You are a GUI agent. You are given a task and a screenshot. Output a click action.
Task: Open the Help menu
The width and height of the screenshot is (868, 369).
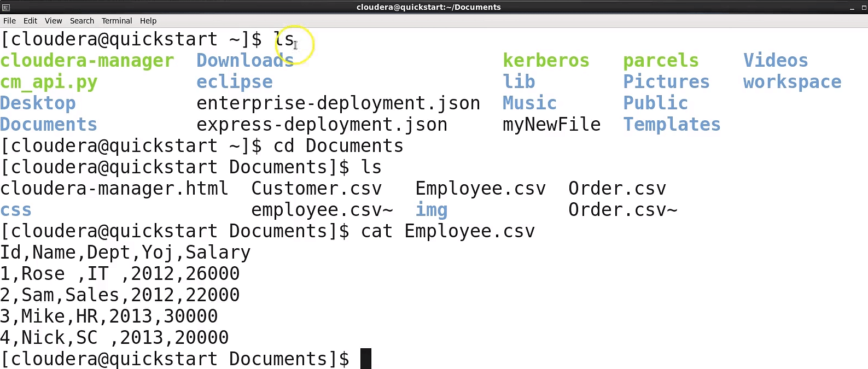pyautogui.click(x=148, y=21)
